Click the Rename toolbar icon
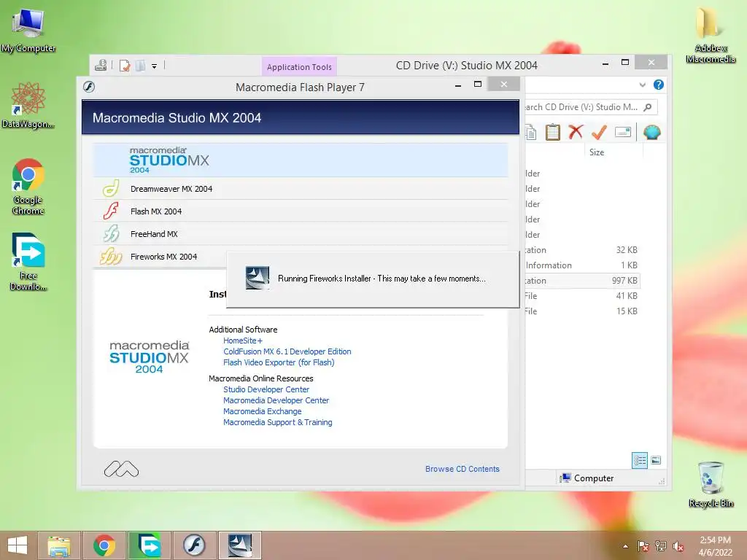The image size is (747, 560). pos(623,132)
